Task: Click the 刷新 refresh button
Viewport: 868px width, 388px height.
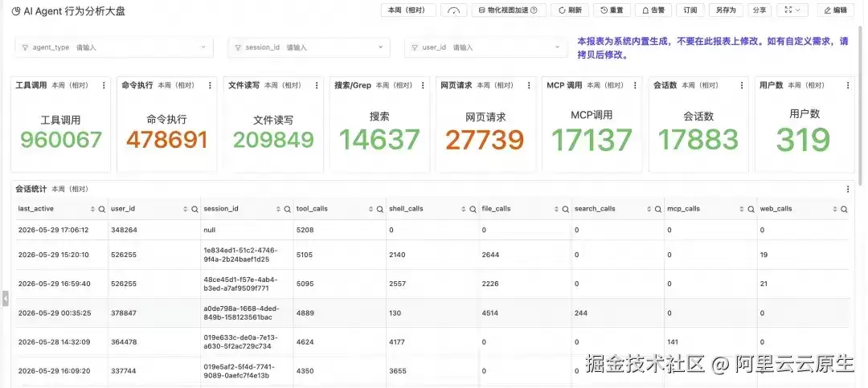Action: tap(570, 10)
